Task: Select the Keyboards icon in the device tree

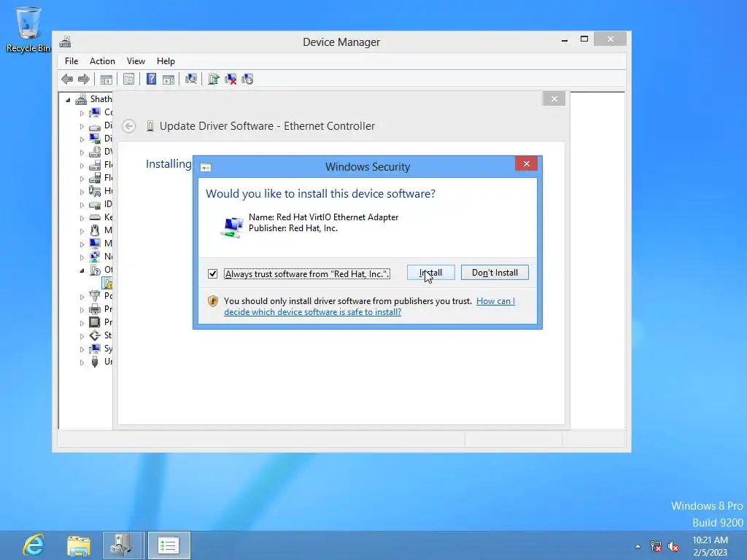Action: pos(95,217)
